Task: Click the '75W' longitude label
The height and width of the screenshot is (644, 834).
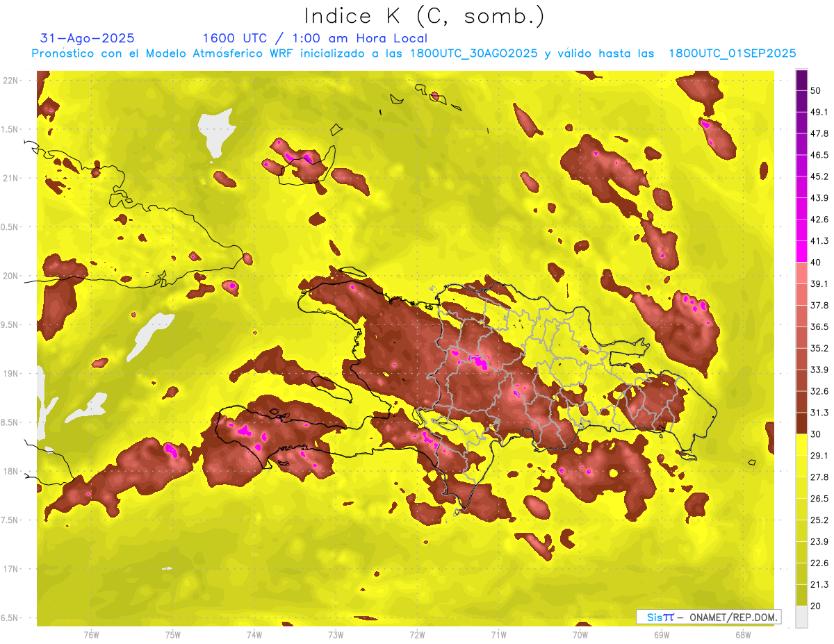Action: point(172,634)
